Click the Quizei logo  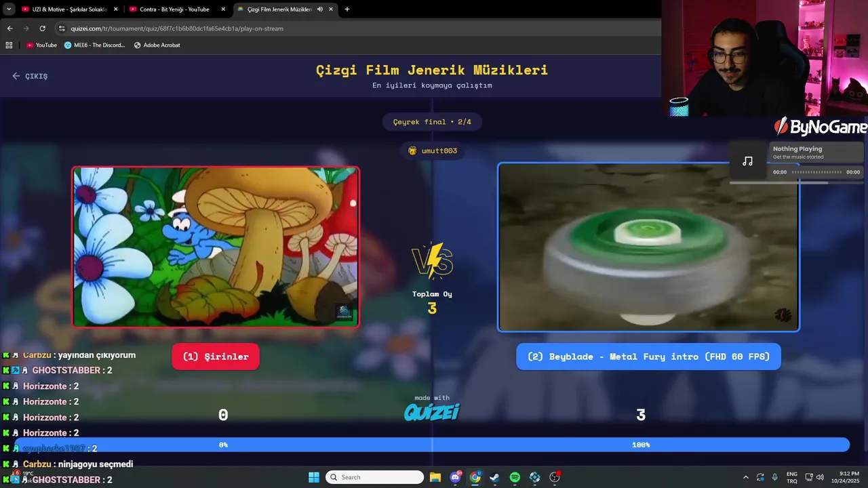pyautogui.click(x=432, y=411)
